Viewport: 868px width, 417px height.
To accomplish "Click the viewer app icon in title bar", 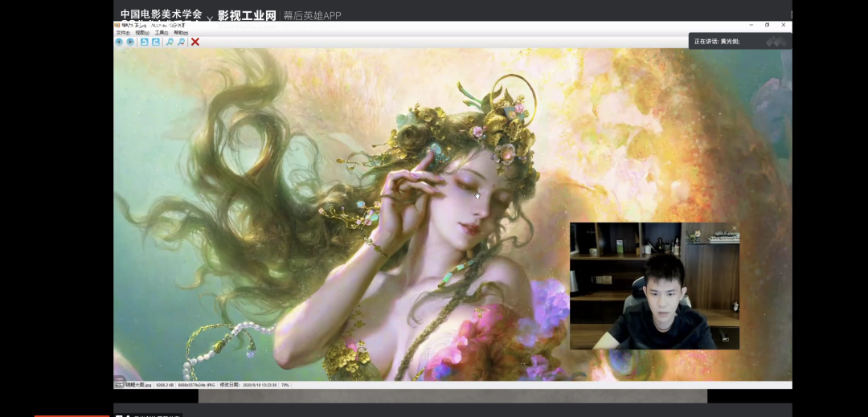I will (x=117, y=25).
